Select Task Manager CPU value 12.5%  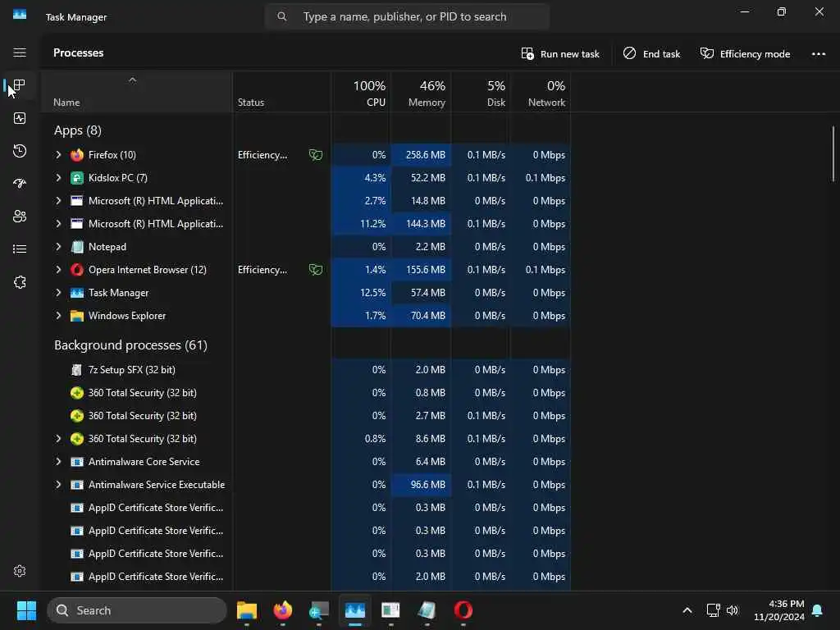tap(361, 293)
